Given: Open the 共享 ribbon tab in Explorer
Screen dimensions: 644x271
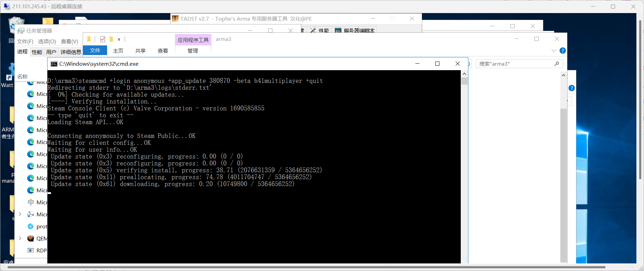Looking at the screenshot, I should (x=141, y=51).
